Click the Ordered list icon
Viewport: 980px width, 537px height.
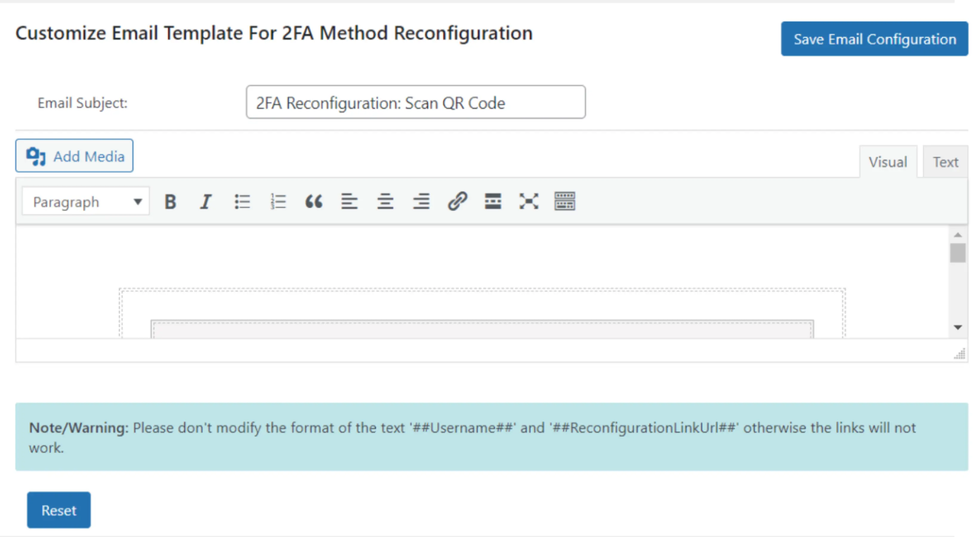pyautogui.click(x=276, y=201)
